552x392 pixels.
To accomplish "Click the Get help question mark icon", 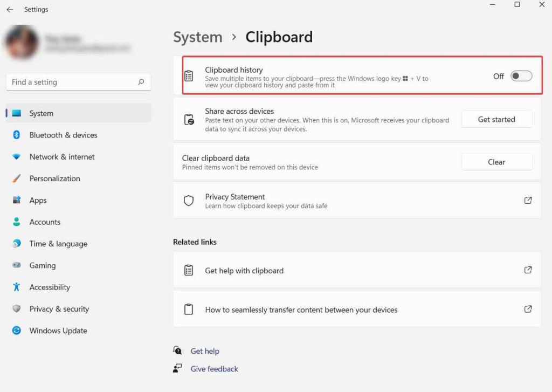I will pos(178,350).
